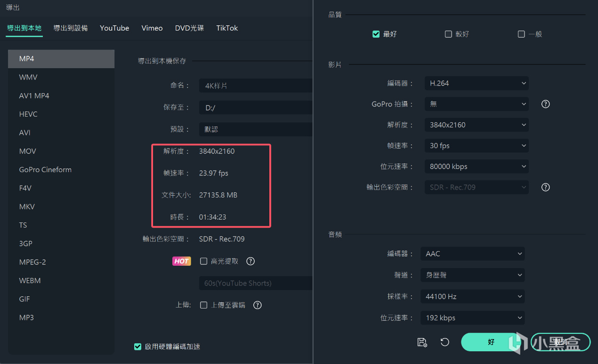Check the 最好 quality option

[376, 34]
